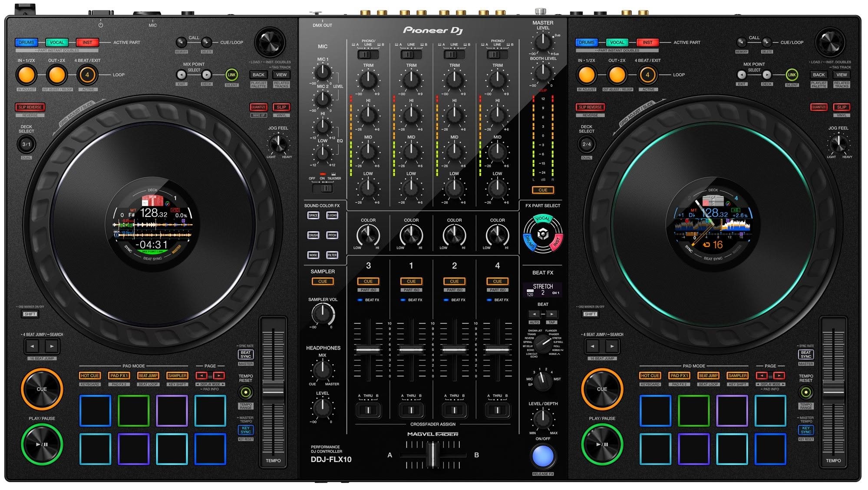This screenshot has height=490, width=868.
Task: Tap the green-lit performance pad on left deck
Action: coord(133,411)
